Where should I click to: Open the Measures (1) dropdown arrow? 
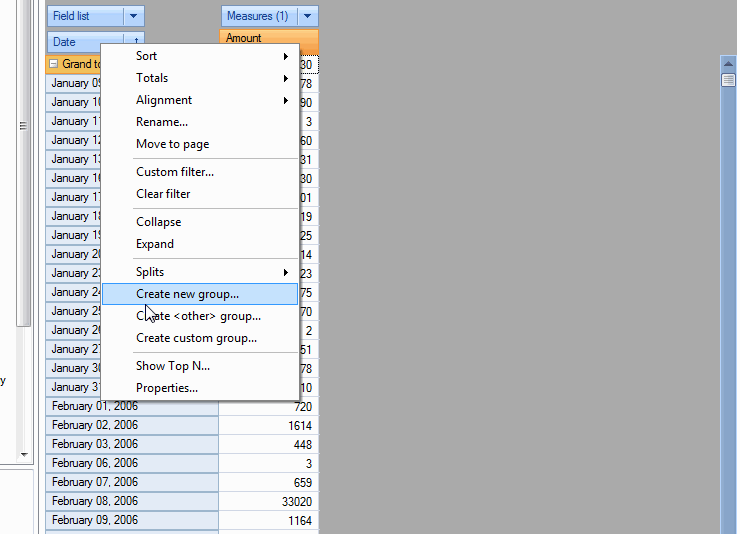(x=308, y=16)
